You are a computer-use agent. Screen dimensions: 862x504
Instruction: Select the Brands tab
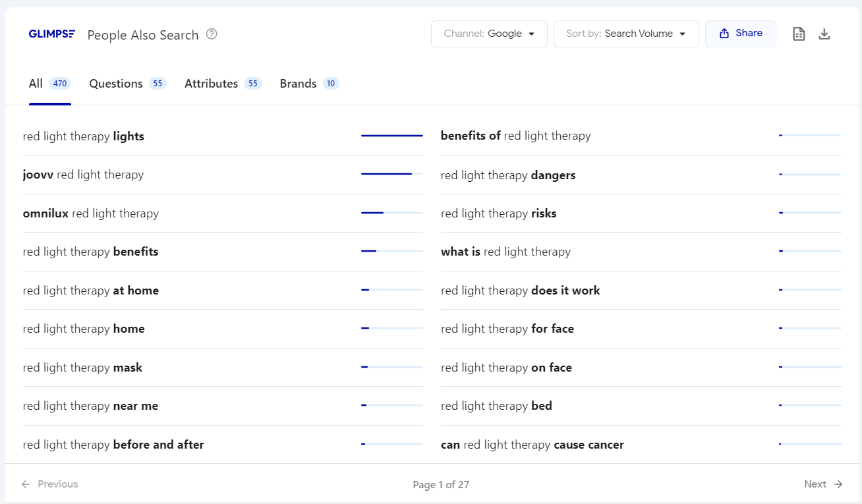308,84
